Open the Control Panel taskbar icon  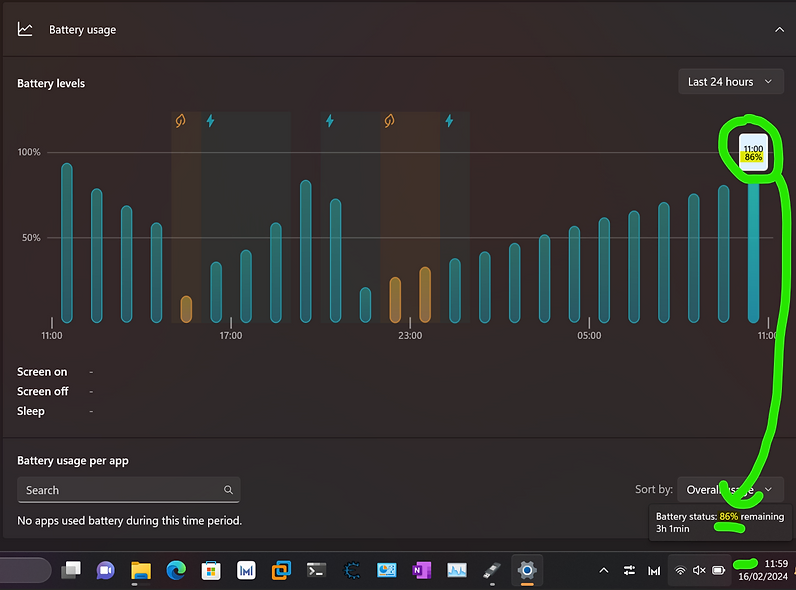click(x=386, y=570)
